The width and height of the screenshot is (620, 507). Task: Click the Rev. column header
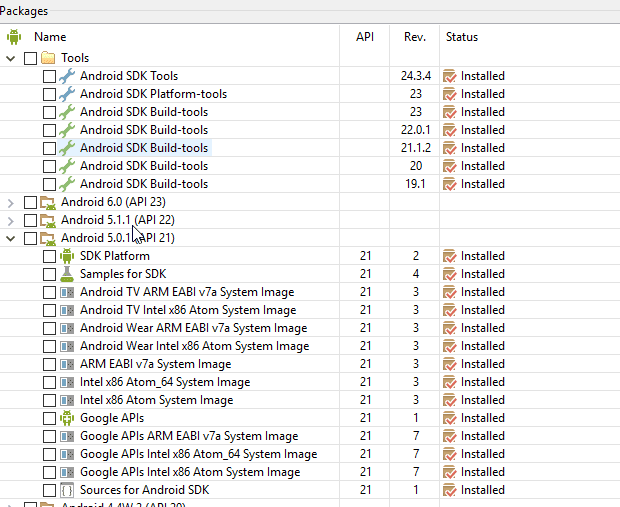[x=415, y=37]
